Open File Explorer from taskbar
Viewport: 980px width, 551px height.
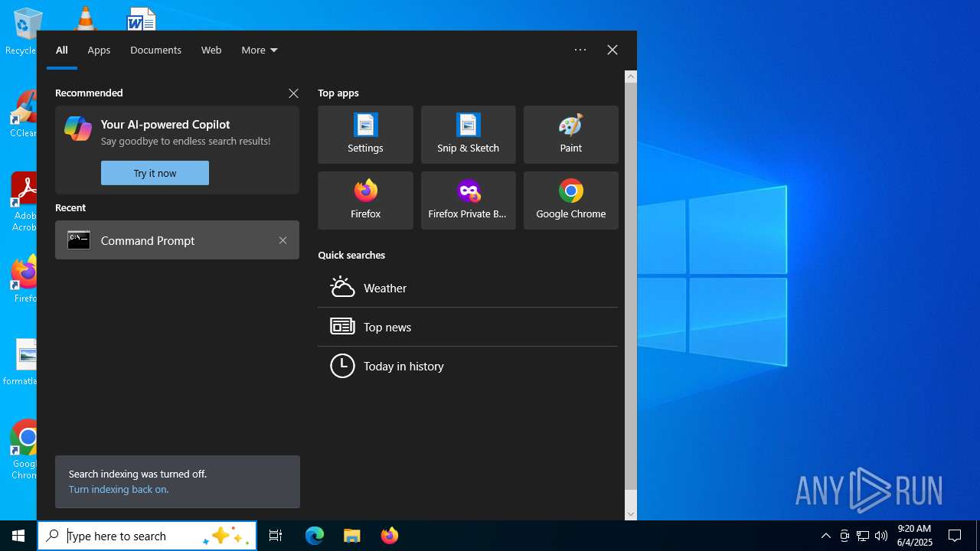click(x=352, y=536)
